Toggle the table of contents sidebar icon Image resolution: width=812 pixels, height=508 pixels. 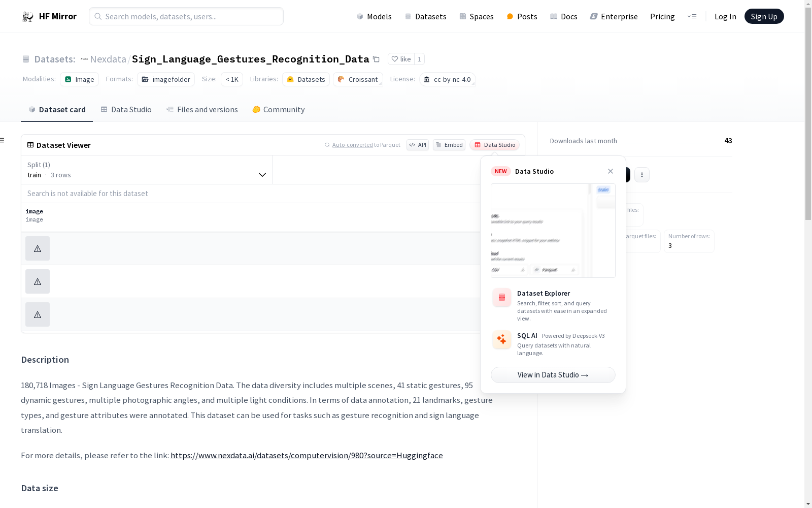click(x=3, y=140)
